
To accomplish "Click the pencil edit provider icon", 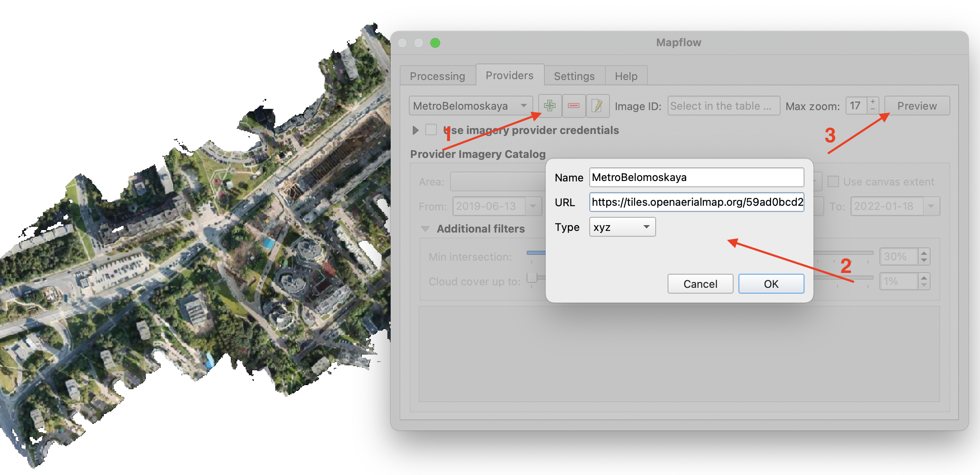I will tap(597, 106).
